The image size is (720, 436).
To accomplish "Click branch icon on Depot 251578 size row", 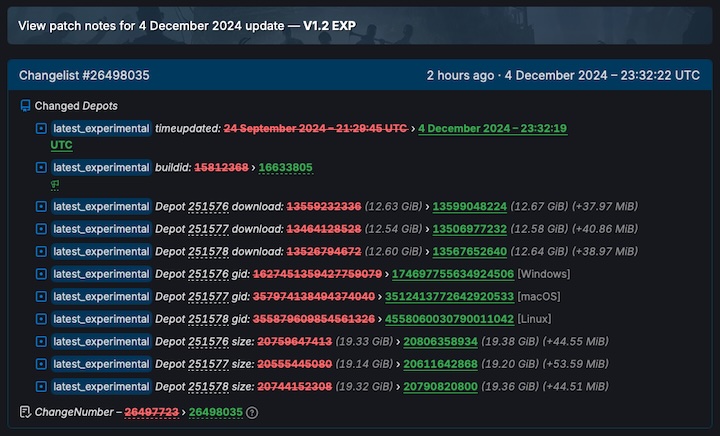I will click(x=41, y=387).
